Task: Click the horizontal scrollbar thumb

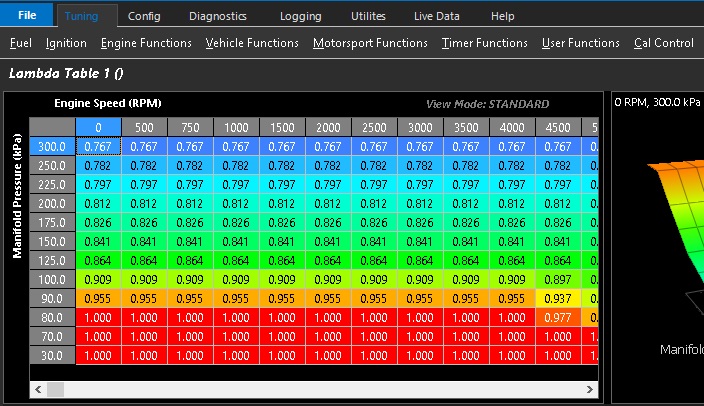Action: pyautogui.click(x=56, y=389)
